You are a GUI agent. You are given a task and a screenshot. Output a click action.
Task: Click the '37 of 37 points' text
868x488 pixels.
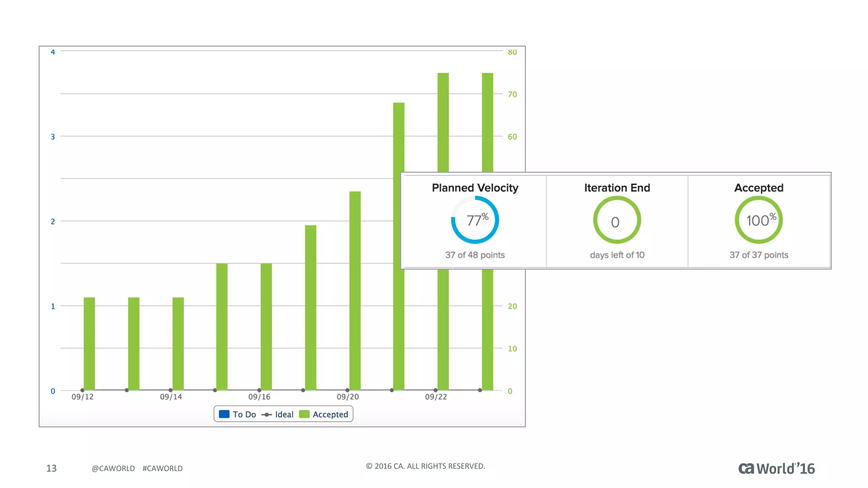pos(759,255)
